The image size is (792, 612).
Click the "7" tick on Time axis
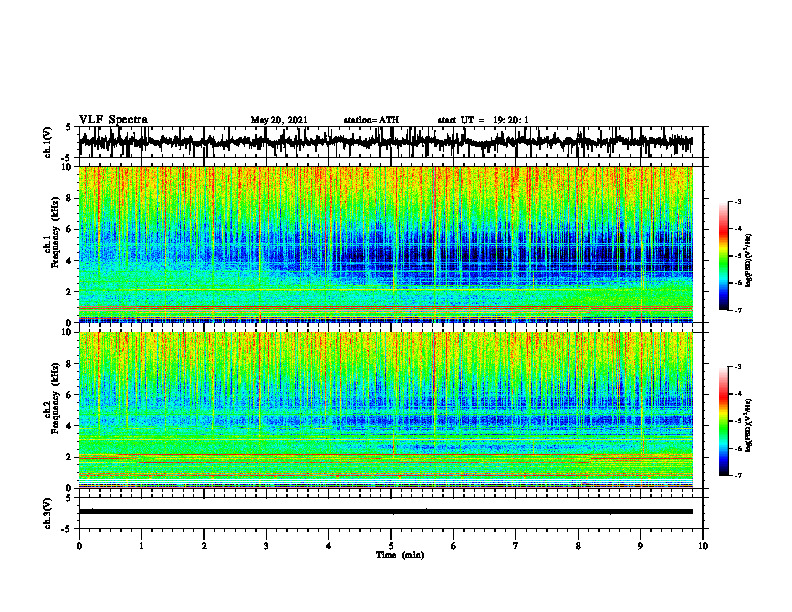516,546
